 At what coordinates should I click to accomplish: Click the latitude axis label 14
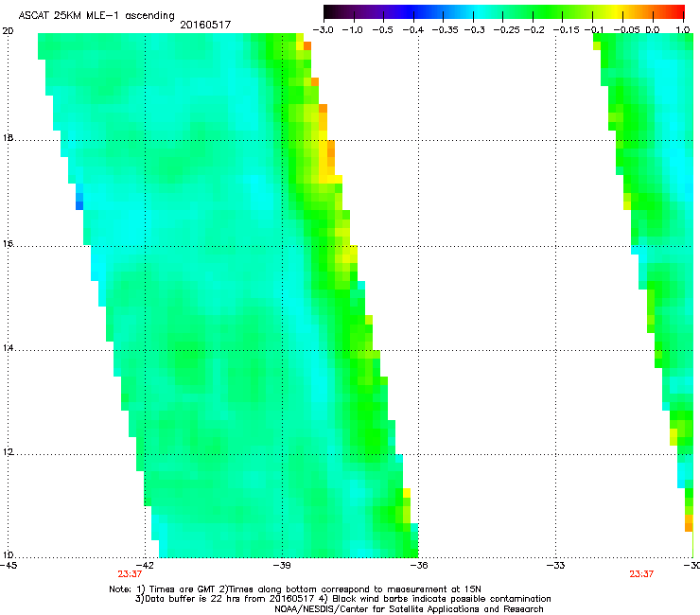tap(8, 348)
